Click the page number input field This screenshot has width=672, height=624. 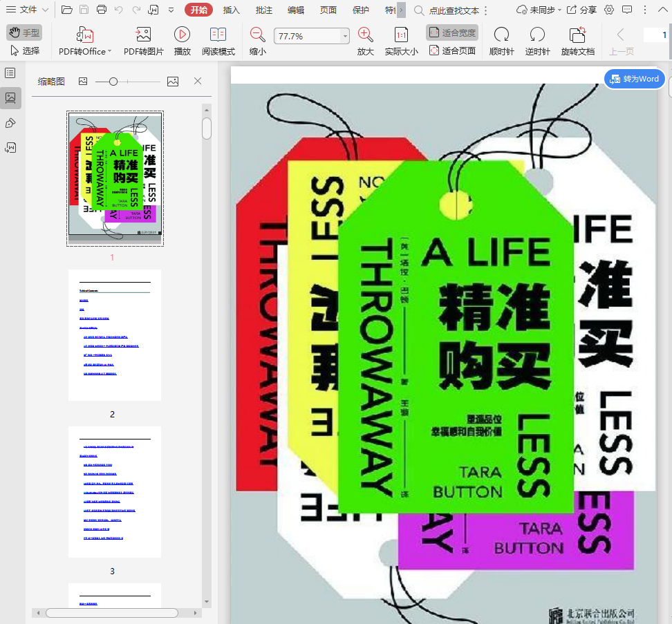click(655, 35)
